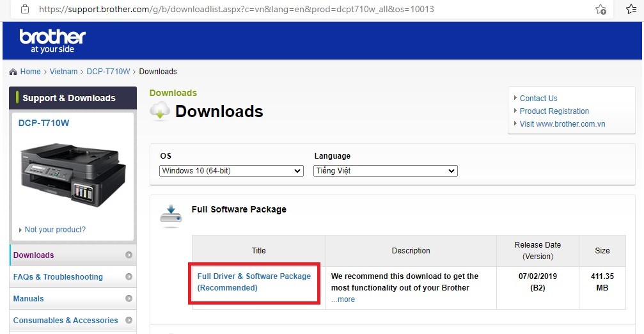Click arrow icon beside Consumables & Accessories
Screen dimensions: 644x334
coord(129,320)
